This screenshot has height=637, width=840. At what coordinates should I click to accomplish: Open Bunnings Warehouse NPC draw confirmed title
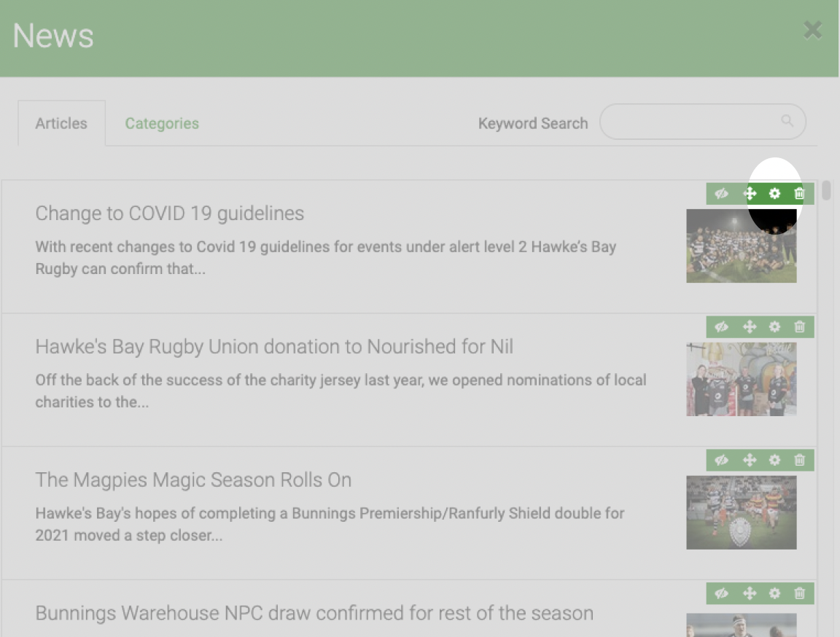pyautogui.click(x=314, y=614)
